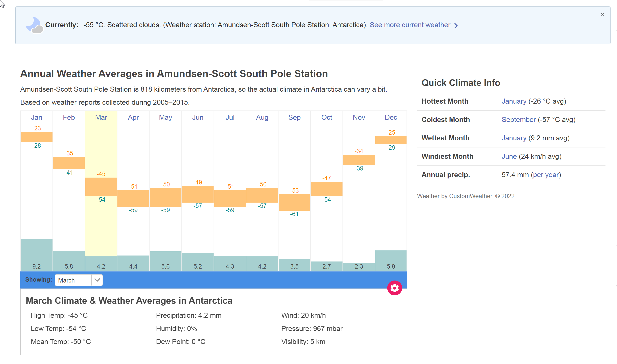Viewport: 617px width, 364px height.
Task: Click January orange temperature bar
Action: tap(37, 137)
